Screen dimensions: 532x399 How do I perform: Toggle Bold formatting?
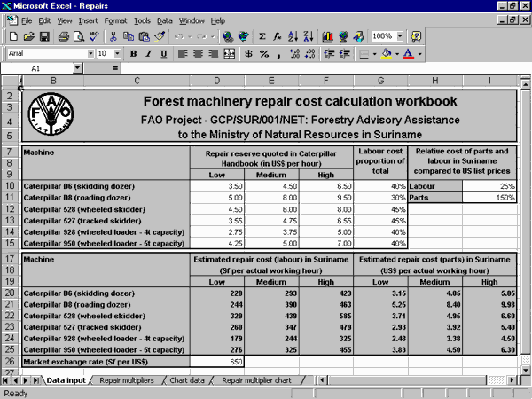(134, 54)
